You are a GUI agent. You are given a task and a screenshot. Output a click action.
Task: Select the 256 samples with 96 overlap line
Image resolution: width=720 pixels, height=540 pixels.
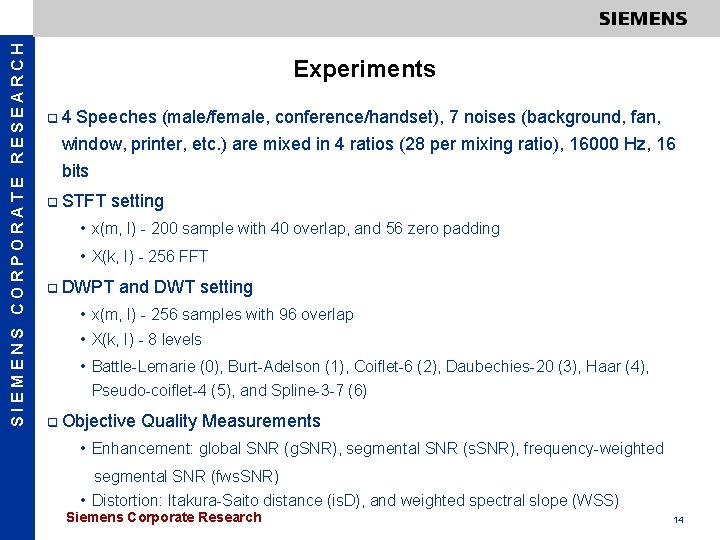pos(222,315)
